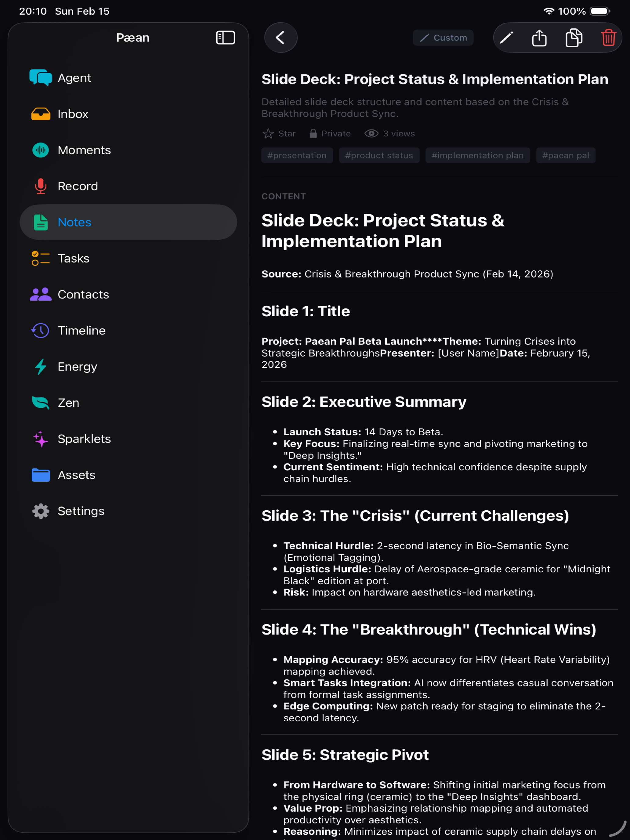630x840 pixels.
Task: Click the 3 views eye indicator
Action: [389, 134]
